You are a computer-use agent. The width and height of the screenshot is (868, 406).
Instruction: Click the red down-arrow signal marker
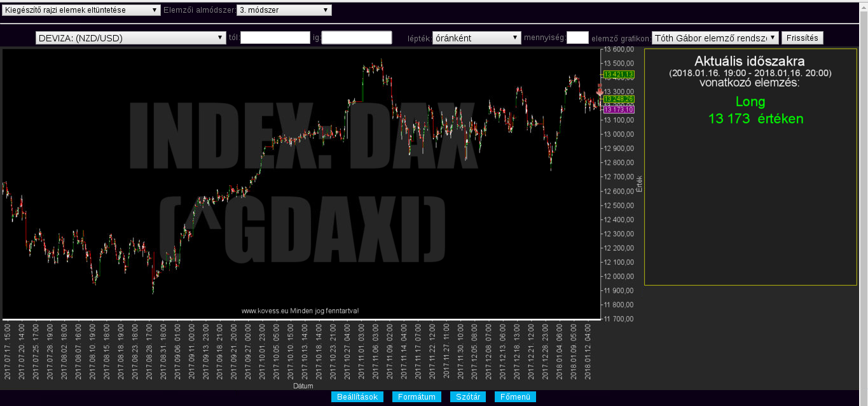600,90
